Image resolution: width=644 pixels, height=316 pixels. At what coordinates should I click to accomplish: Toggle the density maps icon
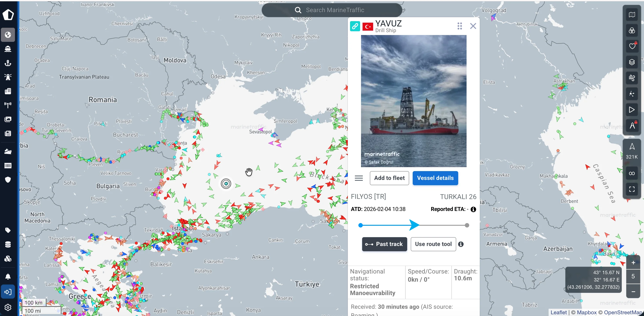[632, 94]
